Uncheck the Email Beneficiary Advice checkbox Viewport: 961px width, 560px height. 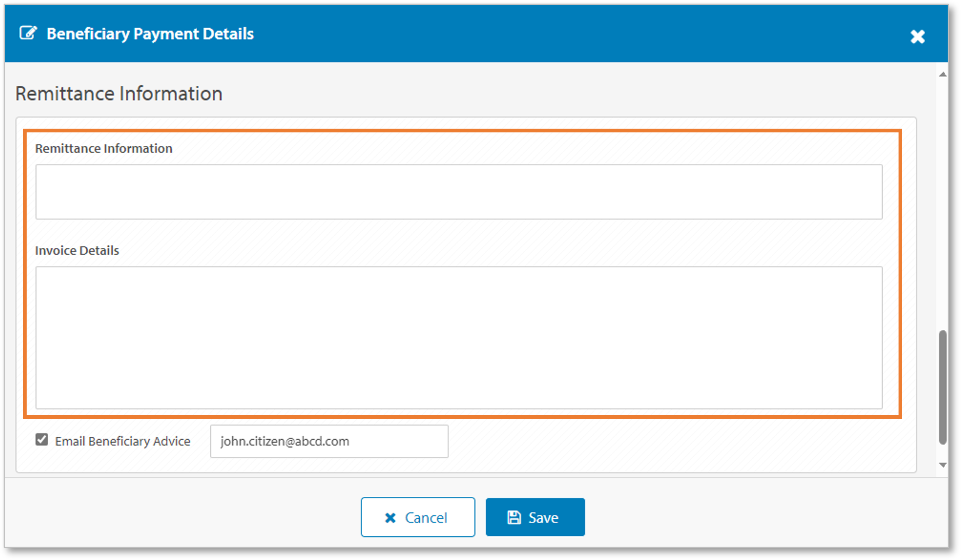tap(42, 440)
